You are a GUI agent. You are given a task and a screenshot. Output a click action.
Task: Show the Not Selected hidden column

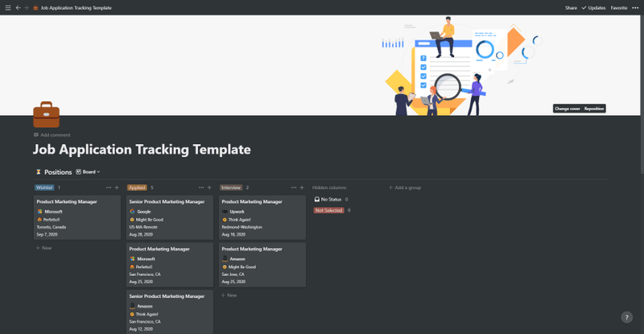coord(328,210)
